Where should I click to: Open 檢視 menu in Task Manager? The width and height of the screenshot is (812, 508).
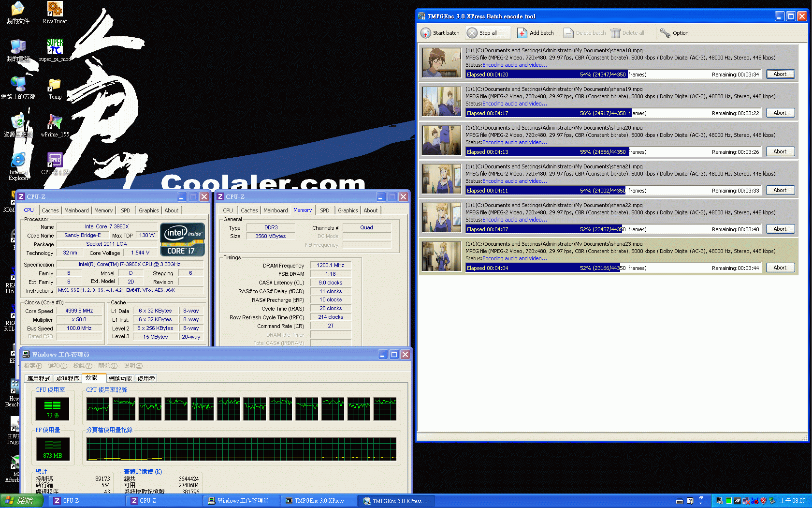pos(83,366)
